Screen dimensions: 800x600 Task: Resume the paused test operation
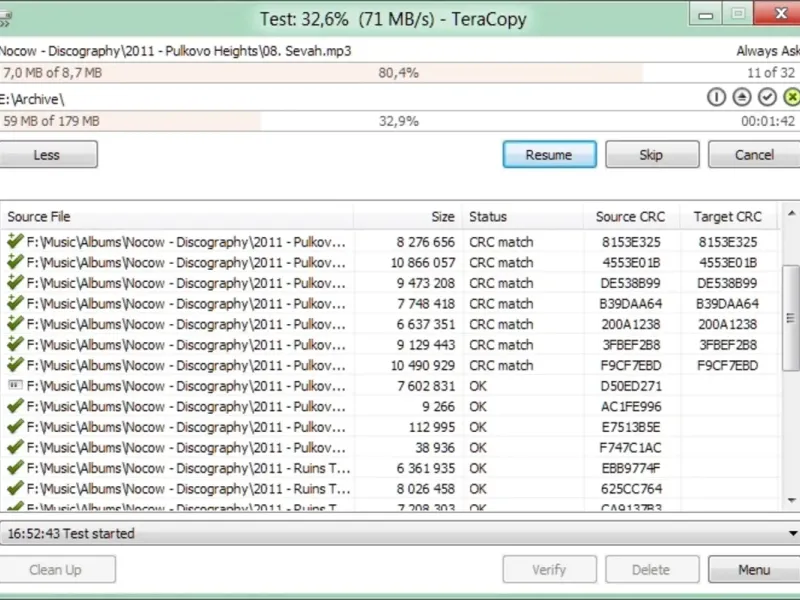tap(549, 155)
